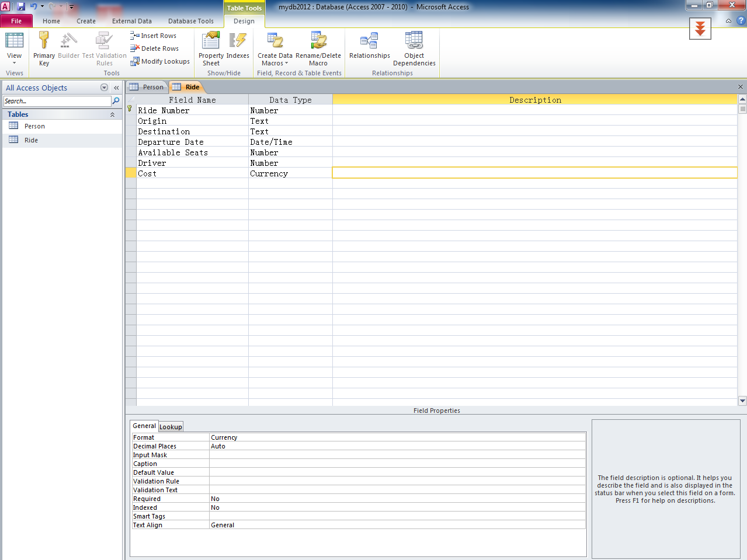Switch to the Lookup properties tab

coord(171,427)
